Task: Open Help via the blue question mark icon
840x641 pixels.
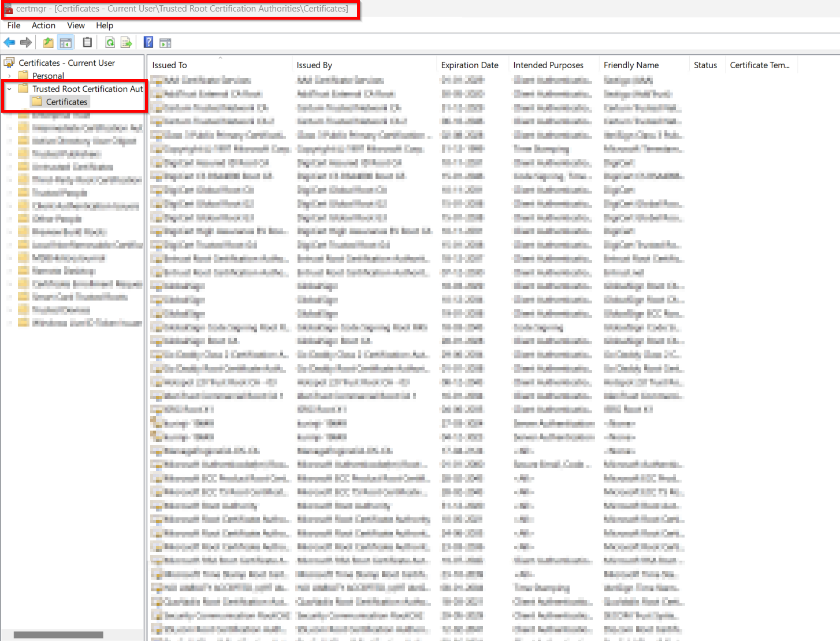Action: [148, 42]
